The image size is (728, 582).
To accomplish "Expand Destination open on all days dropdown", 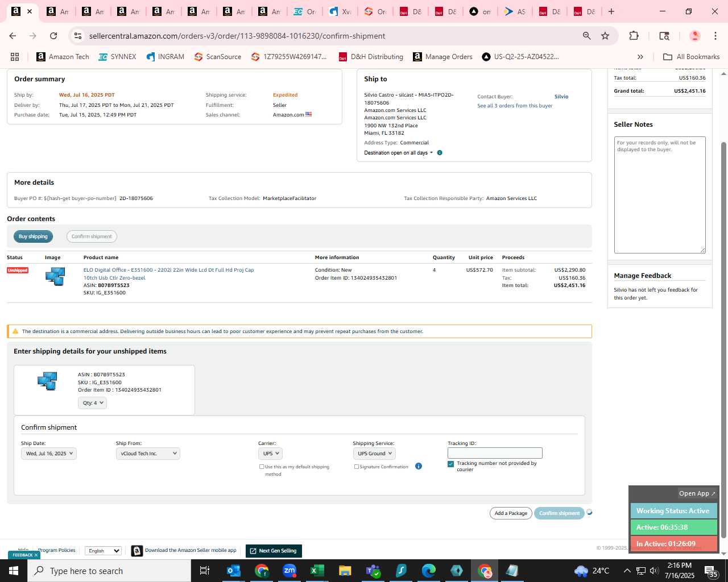I will [x=398, y=153].
